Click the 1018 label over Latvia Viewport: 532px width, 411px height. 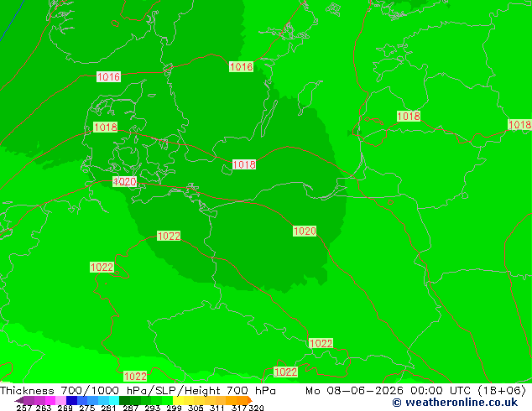(409, 116)
